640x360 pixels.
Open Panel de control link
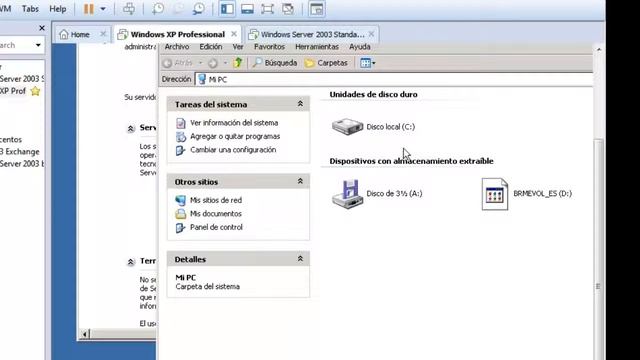pyautogui.click(x=216, y=227)
